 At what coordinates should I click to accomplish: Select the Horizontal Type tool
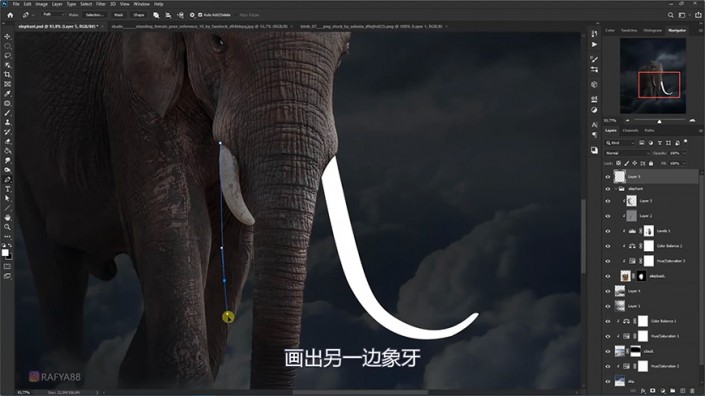tap(7, 189)
